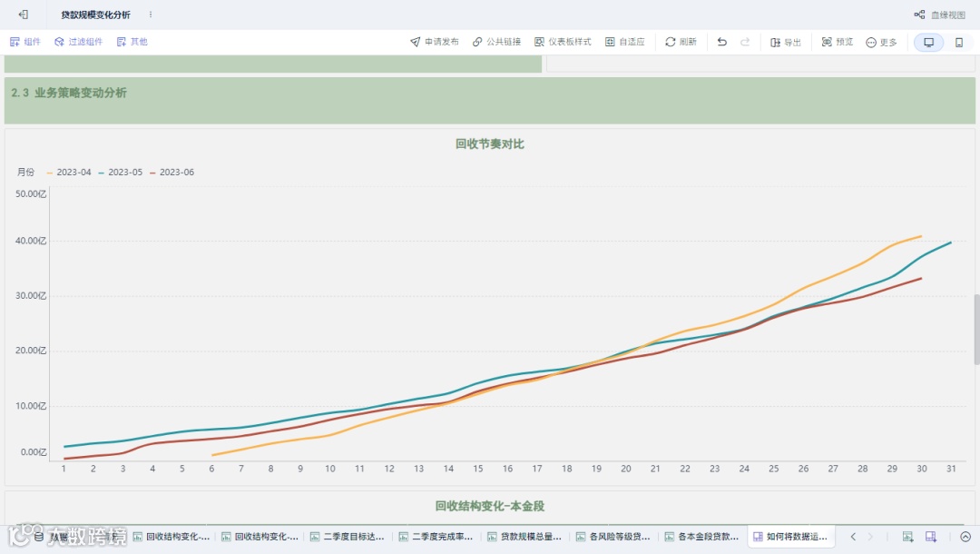Export the dashboard via 导出

(786, 42)
